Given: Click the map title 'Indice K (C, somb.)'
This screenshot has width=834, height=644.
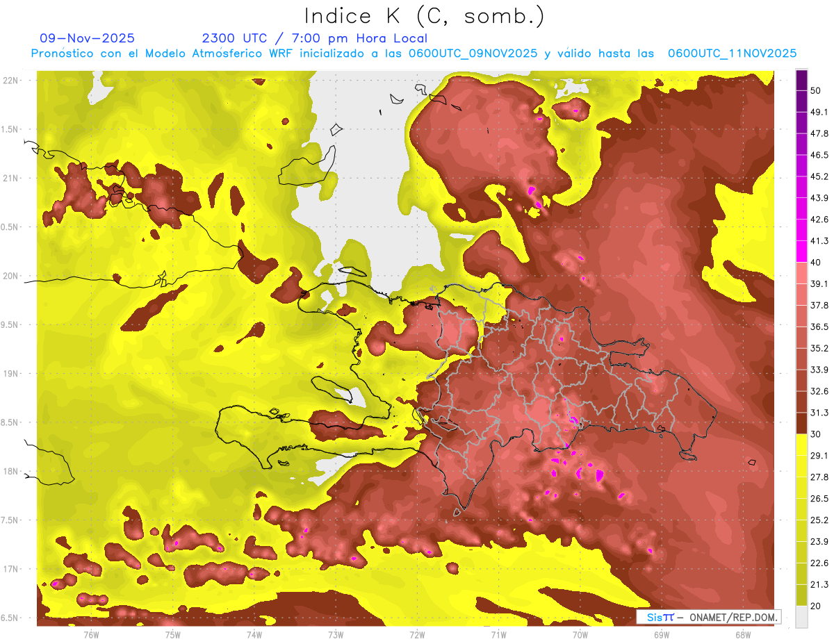Looking at the screenshot, I should [425, 16].
